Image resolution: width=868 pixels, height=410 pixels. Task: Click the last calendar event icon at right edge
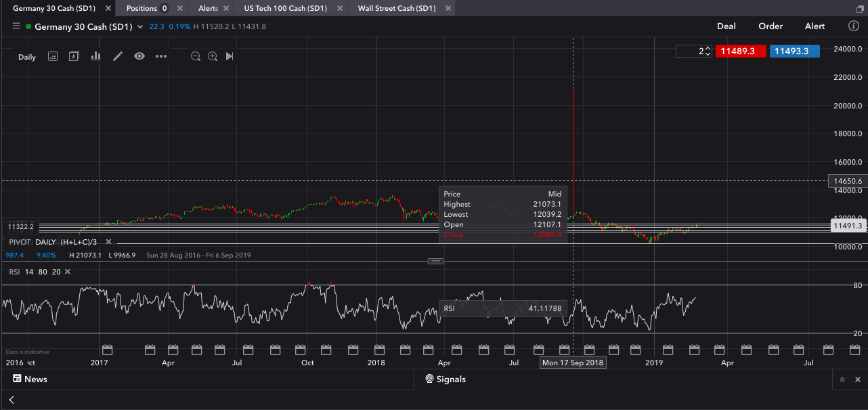pos(853,350)
